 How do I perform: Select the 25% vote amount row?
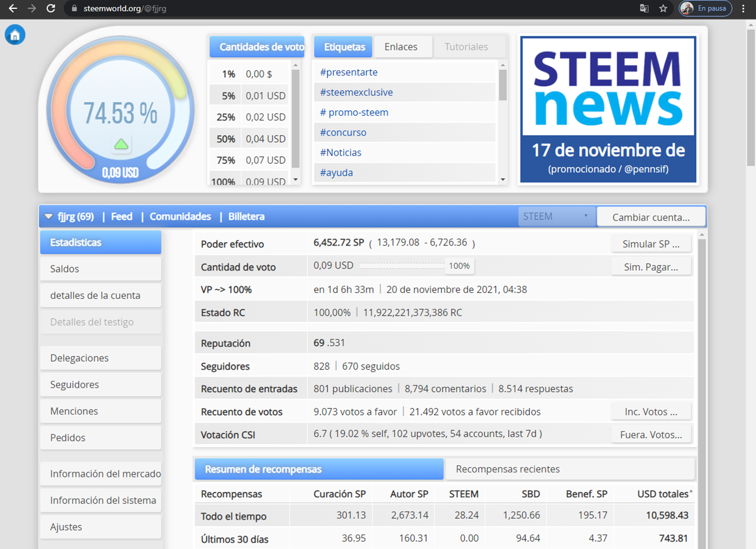(x=249, y=117)
